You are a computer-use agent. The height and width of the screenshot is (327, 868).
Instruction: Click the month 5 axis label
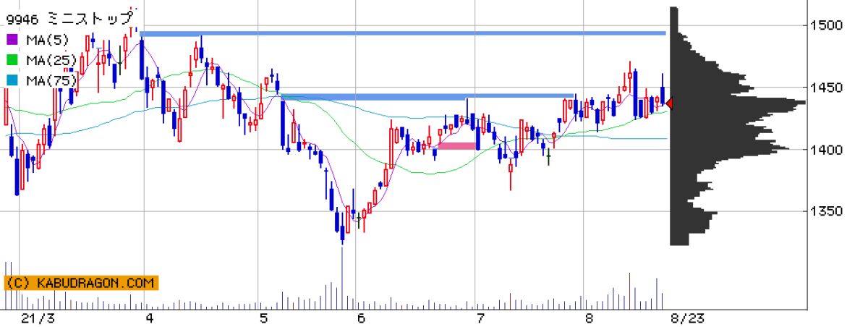(264, 318)
